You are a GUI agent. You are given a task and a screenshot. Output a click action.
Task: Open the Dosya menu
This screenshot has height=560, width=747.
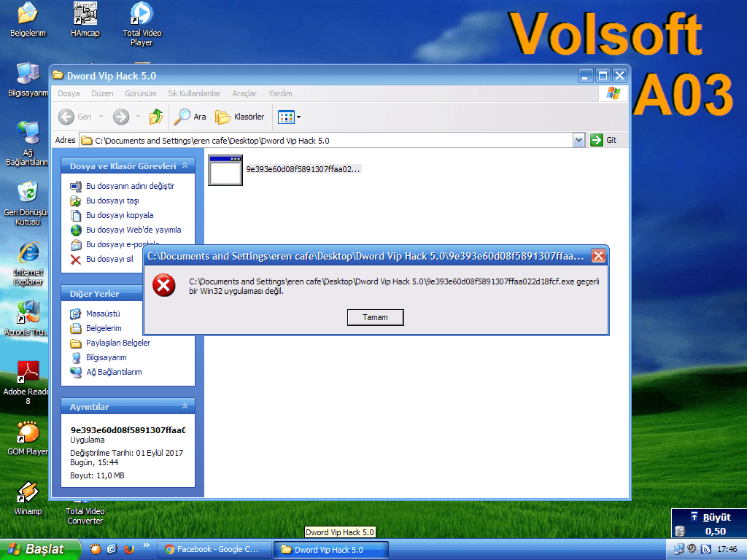[x=69, y=93]
